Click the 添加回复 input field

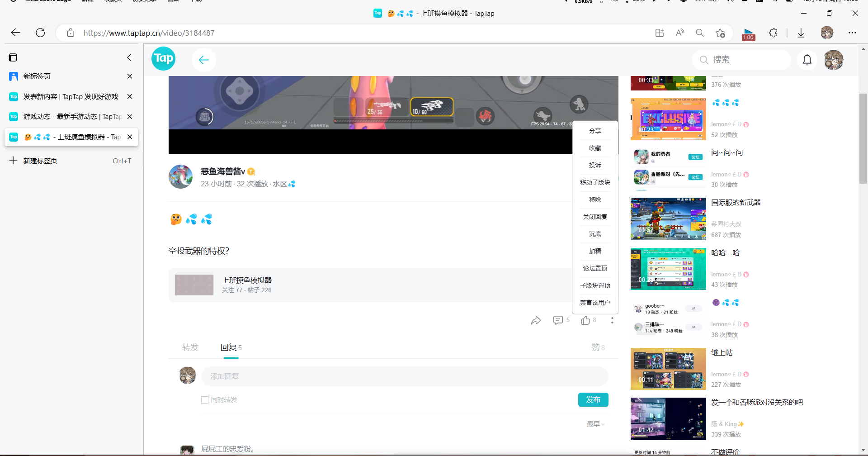tap(405, 376)
